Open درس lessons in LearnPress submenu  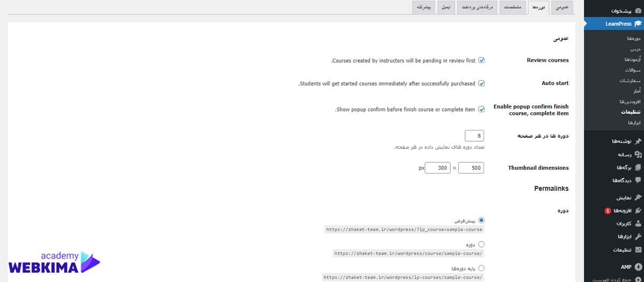(636, 49)
